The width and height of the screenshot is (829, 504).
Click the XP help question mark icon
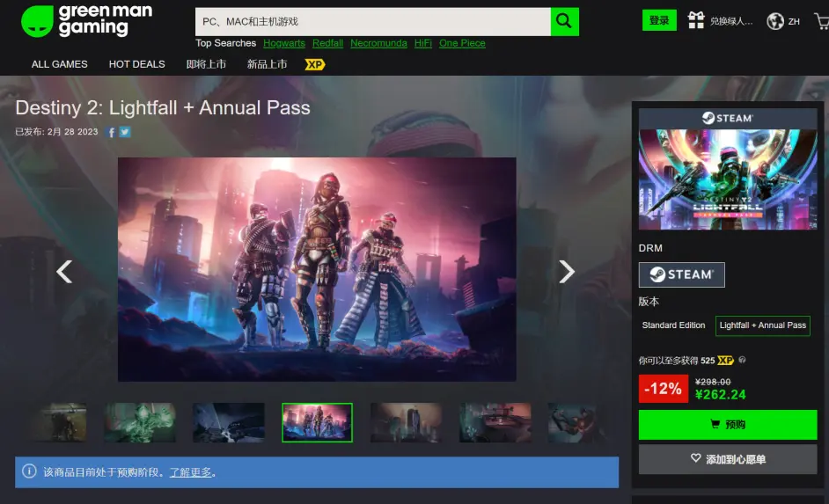(x=742, y=360)
